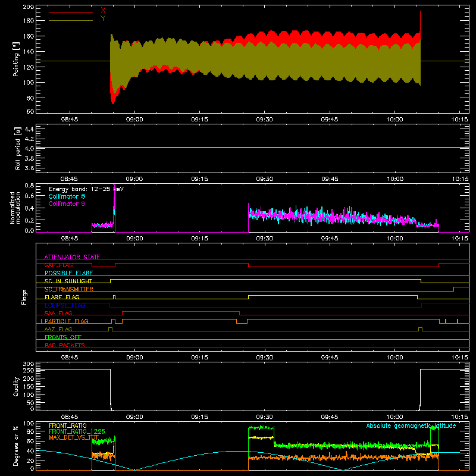Click the ECLIPSE_FLAG label

[65, 305]
